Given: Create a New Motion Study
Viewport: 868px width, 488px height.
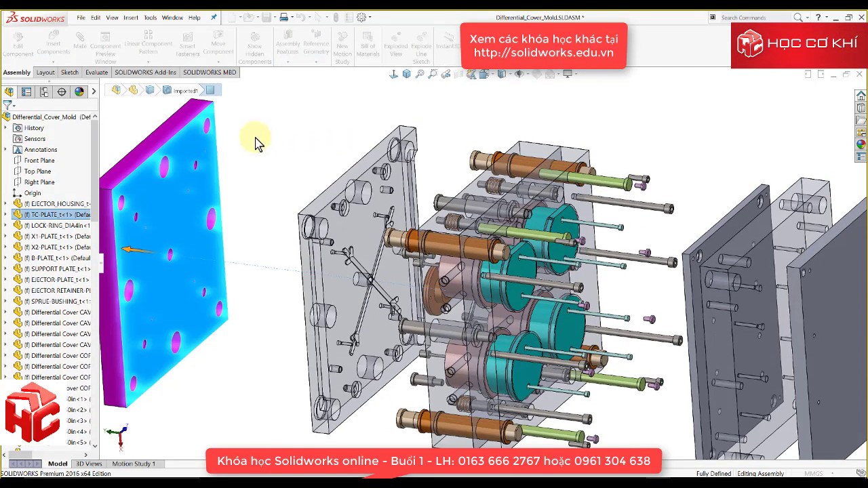Looking at the screenshot, I should pyautogui.click(x=342, y=47).
